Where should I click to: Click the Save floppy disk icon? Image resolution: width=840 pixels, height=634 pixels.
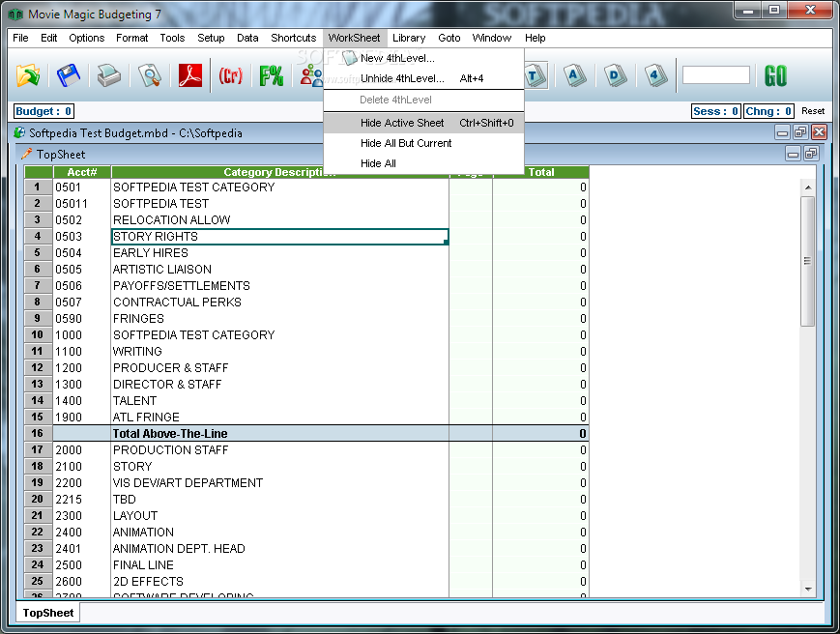point(68,75)
